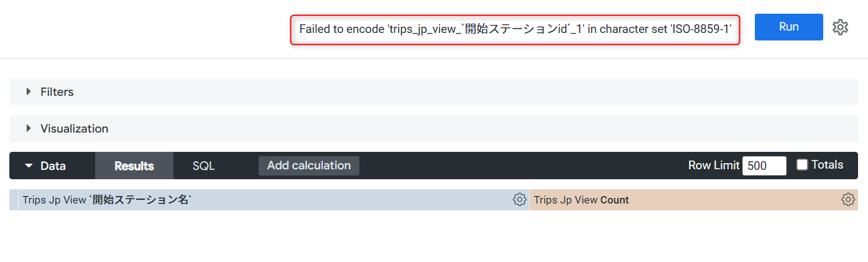Collapse the Data section arrow
Image resolution: width=868 pixels, height=262 pixels.
(x=29, y=166)
